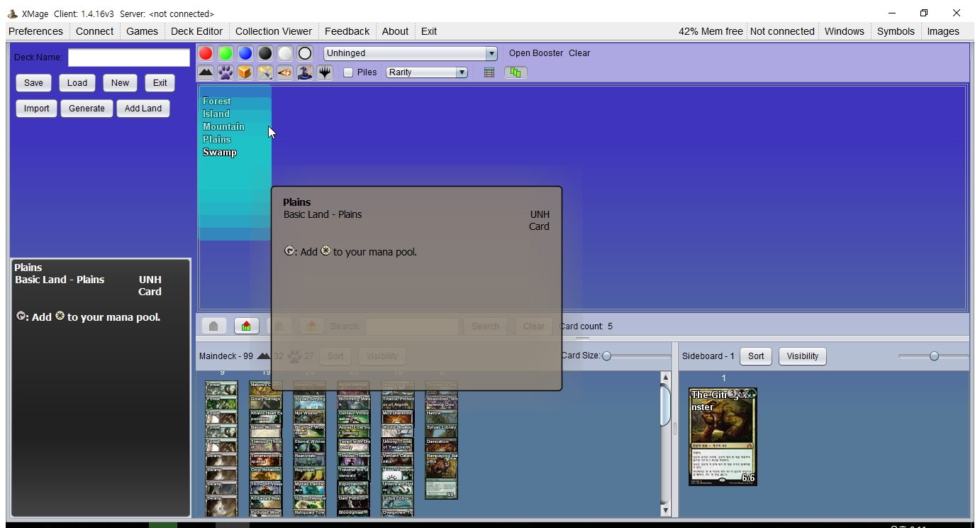Click the Generate button
Image resolution: width=980 pixels, height=528 pixels.
[87, 109]
